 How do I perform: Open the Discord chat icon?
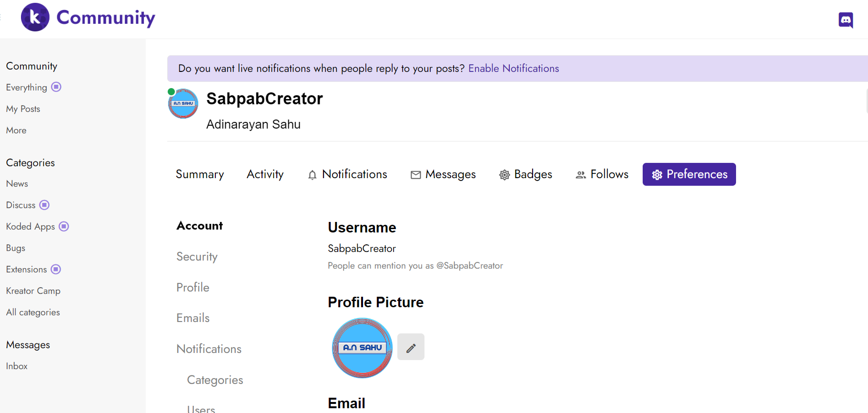(x=846, y=20)
